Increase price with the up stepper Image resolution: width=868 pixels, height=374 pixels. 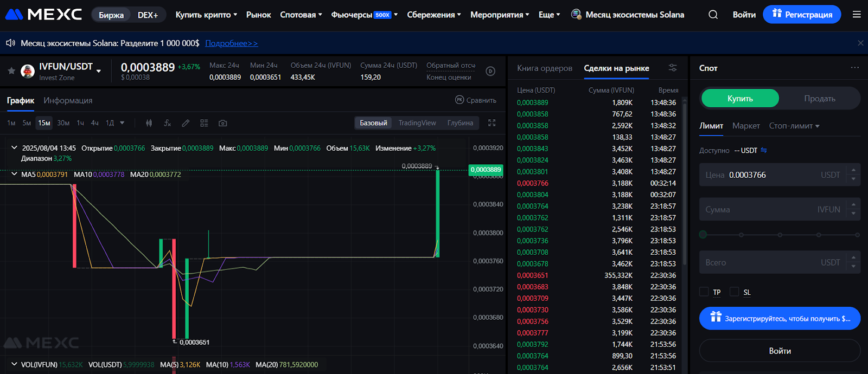pos(853,170)
